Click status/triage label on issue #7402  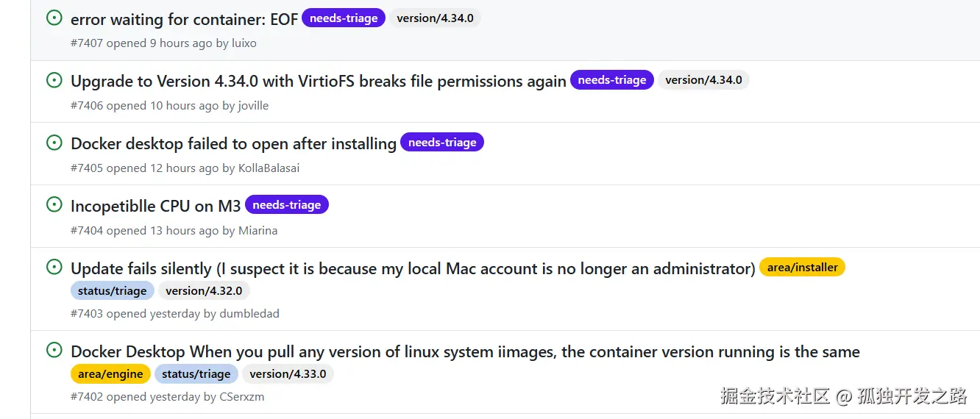point(196,374)
